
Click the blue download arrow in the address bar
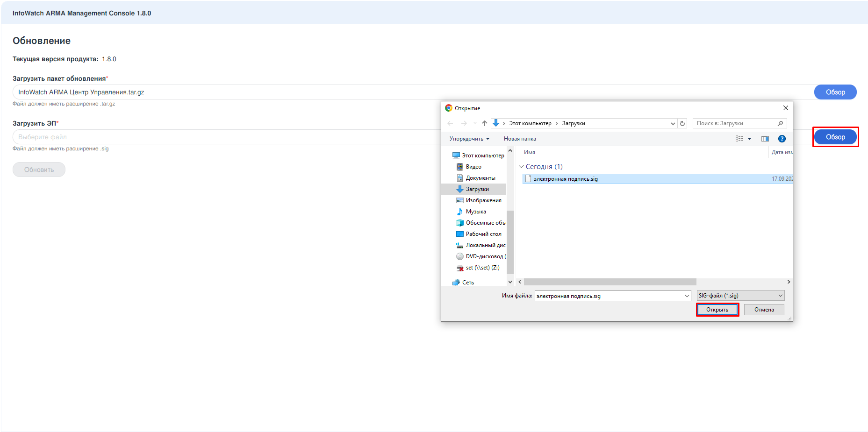(x=496, y=123)
